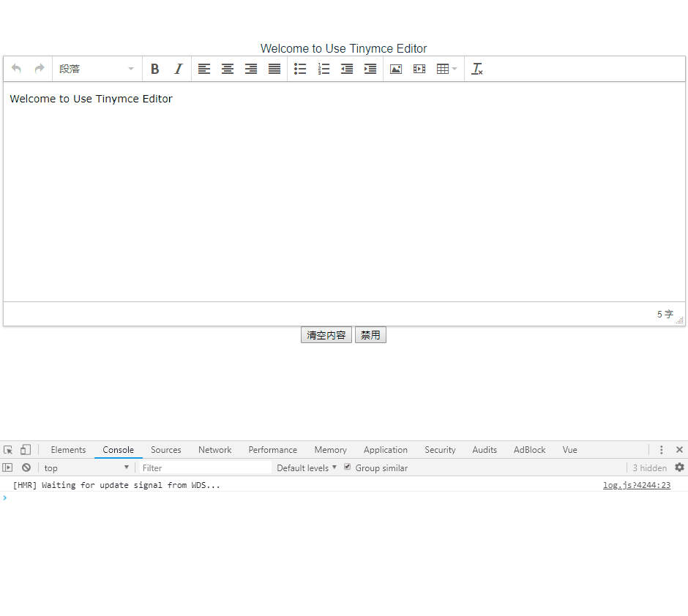Image resolution: width=688 pixels, height=616 pixels.
Task: Click inside the editor text 'Welcome to Use Tinymce Editor'
Action: click(91, 99)
